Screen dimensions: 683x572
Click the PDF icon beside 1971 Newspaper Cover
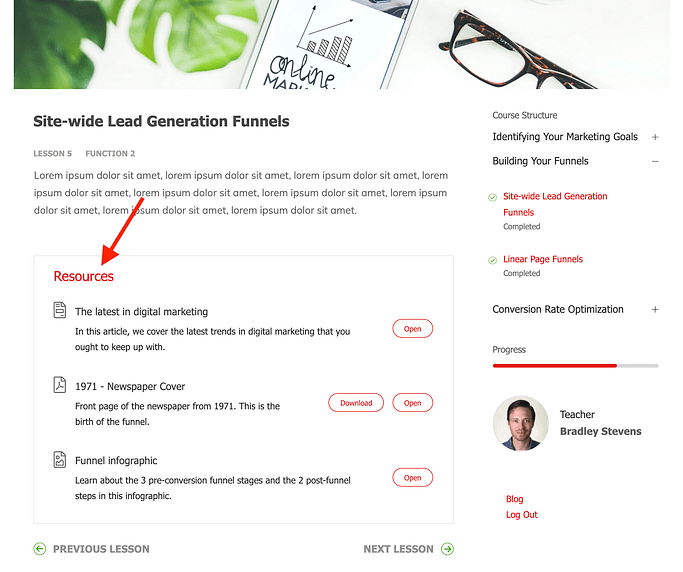tap(60, 385)
